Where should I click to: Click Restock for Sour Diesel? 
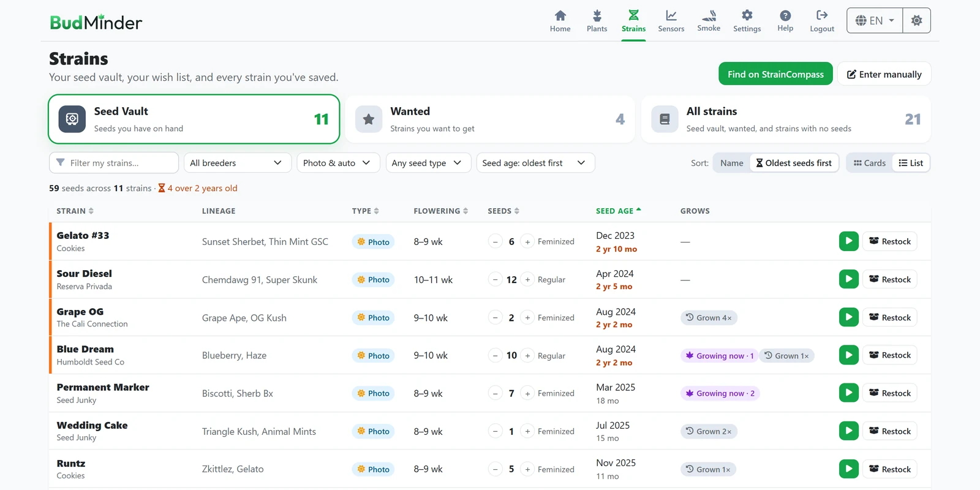pyautogui.click(x=890, y=279)
